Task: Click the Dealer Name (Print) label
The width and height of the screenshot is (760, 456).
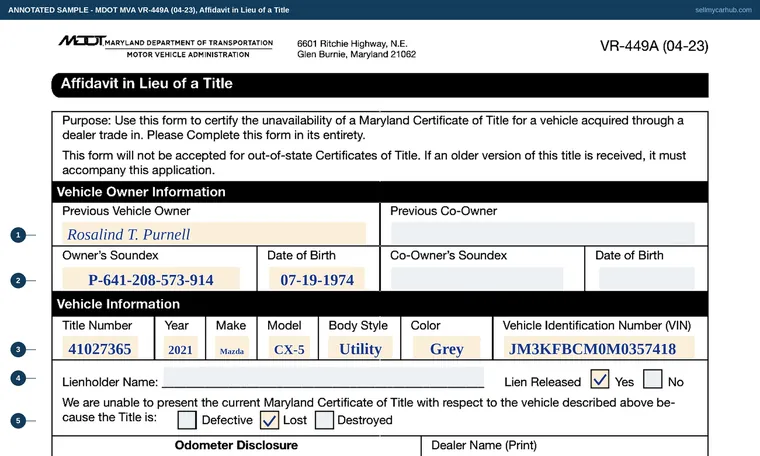Action: (x=484, y=445)
